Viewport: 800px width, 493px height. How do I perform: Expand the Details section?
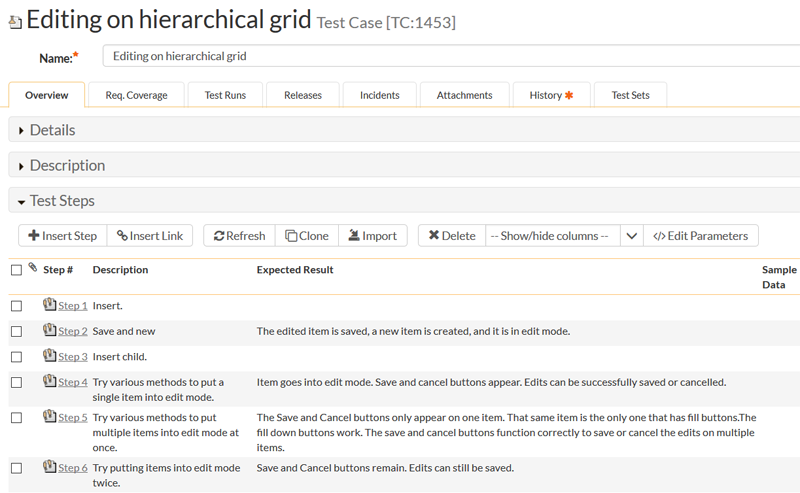coord(52,130)
